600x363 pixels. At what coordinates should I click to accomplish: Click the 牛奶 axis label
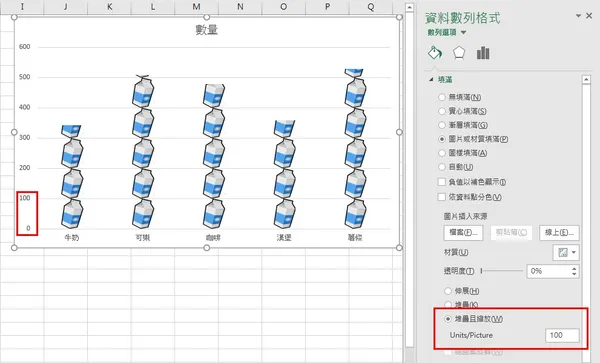[x=72, y=238]
